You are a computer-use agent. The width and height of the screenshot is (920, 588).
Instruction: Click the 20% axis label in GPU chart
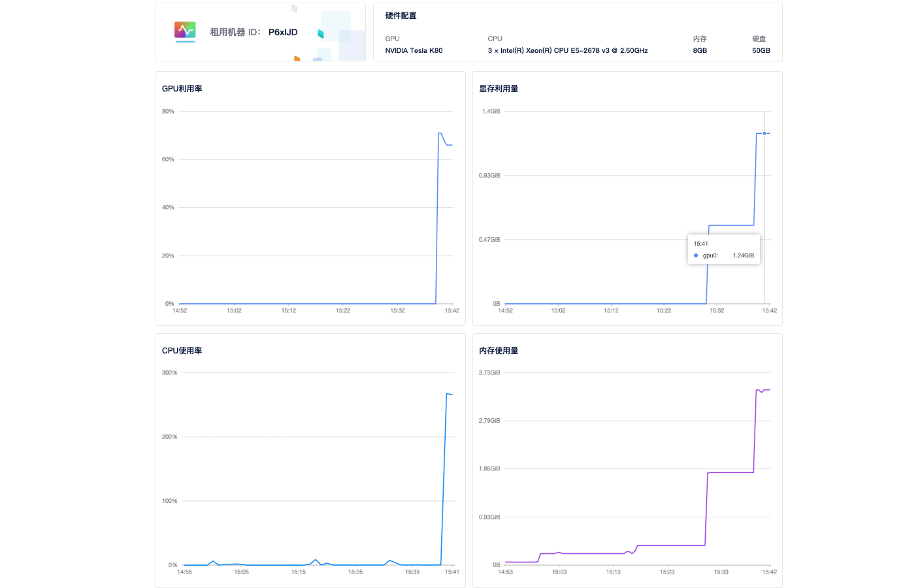pos(168,256)
